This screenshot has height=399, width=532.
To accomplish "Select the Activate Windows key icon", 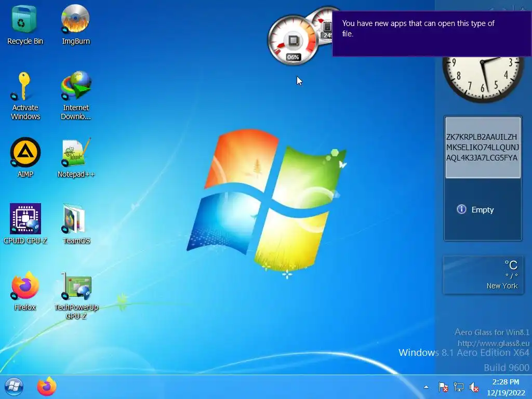I will (x=25, y=96).
